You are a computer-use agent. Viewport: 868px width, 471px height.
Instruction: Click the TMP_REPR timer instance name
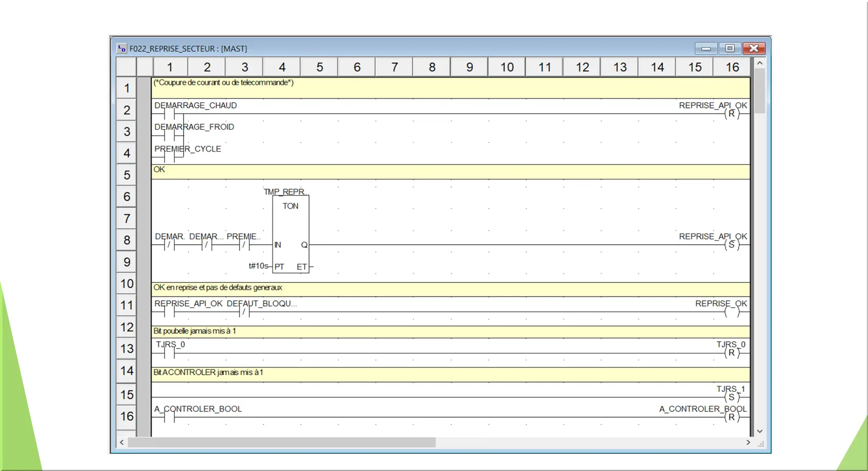(285, 192)
